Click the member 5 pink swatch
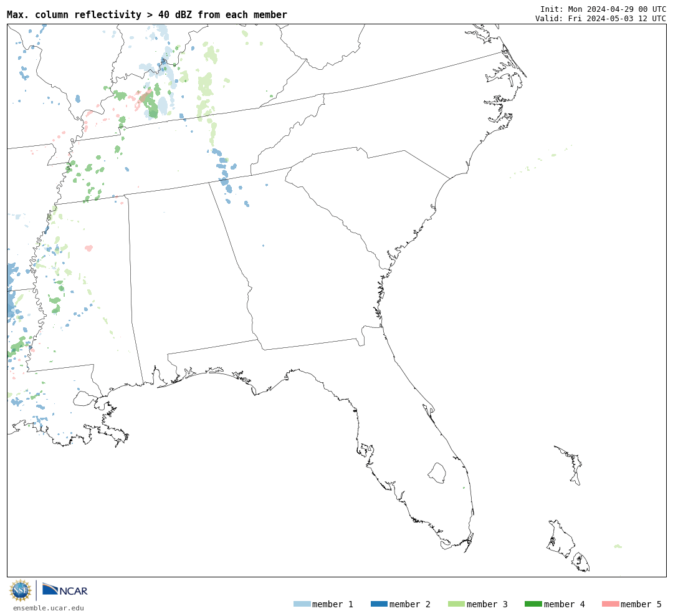 point(610,604)
